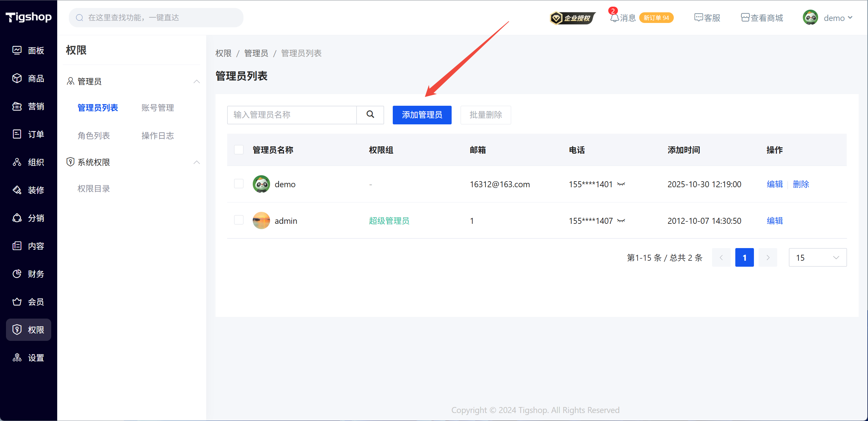Click the search magnifier button

tap(370, 114)
